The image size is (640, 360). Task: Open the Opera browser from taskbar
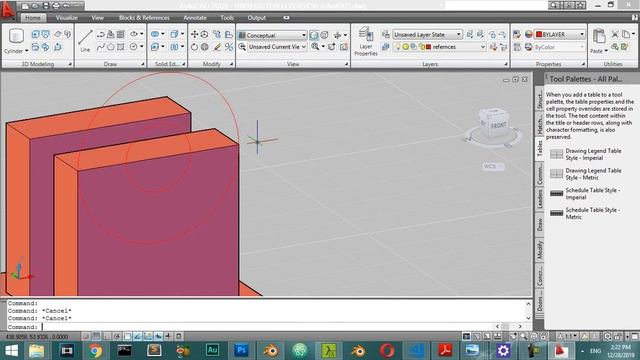pos(387,350)
